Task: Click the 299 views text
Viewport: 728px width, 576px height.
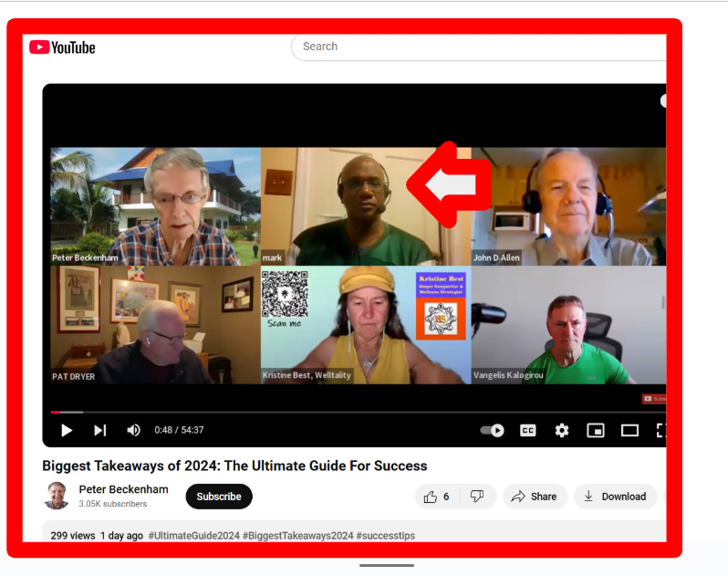Action: tap(73, 536)
